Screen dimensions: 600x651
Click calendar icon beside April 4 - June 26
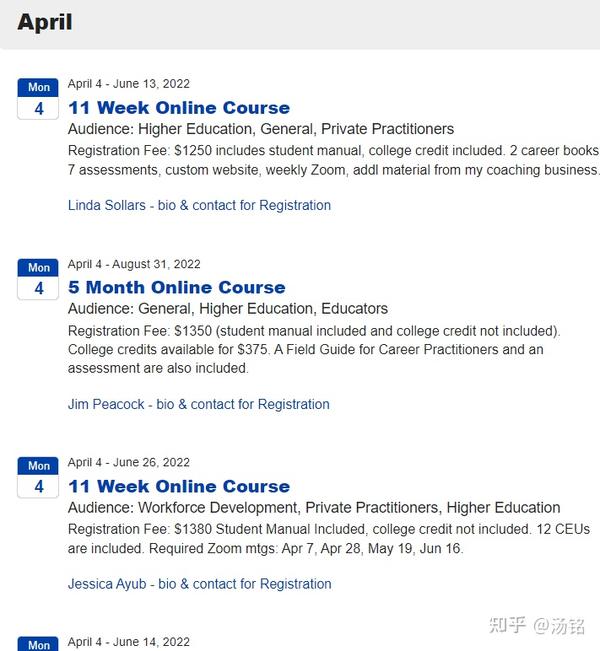[38, 477]
